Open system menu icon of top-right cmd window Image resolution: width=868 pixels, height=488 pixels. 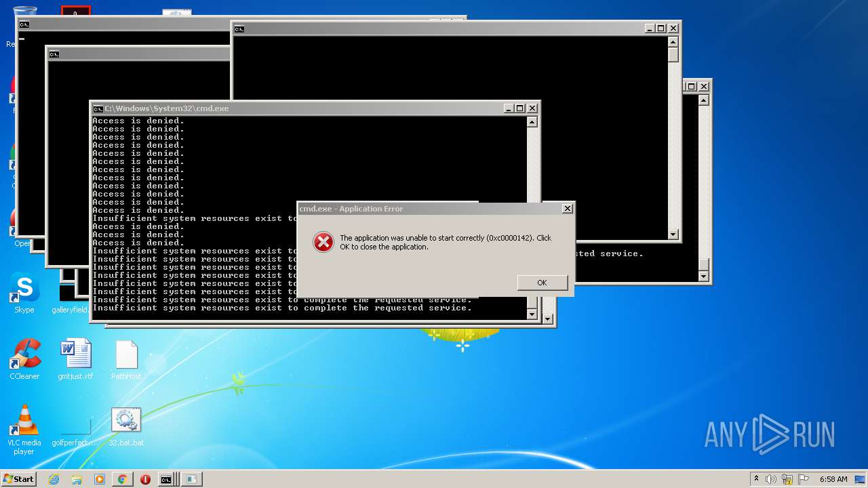pyautogui.click(x=239, y=28)
